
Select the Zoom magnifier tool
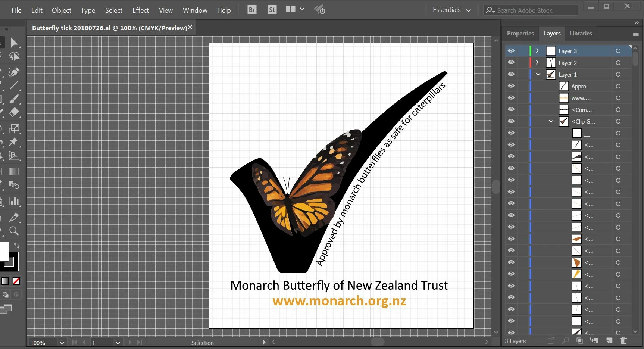click(x=14, y=231)
